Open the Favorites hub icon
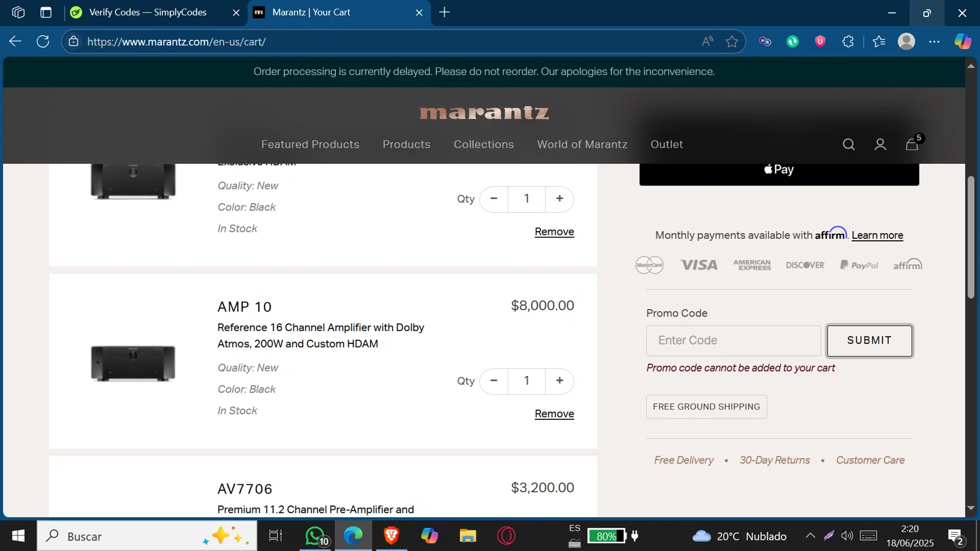980x551 pixels. [879, 41]
